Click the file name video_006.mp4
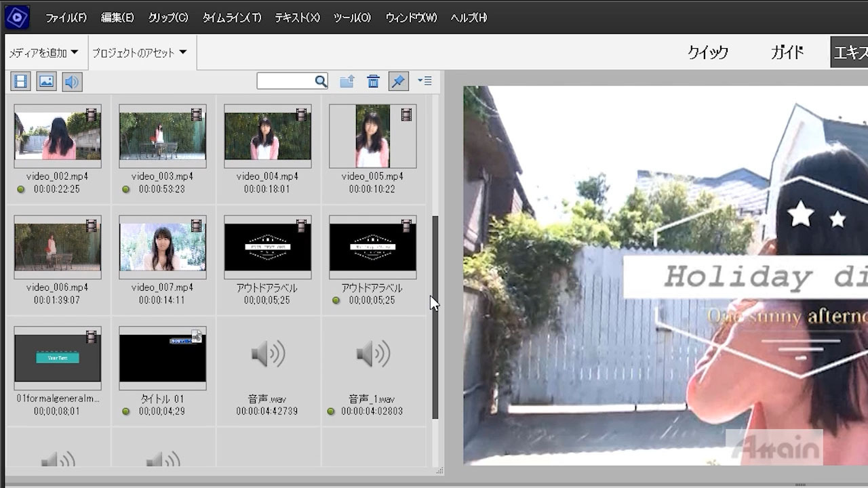Screen dimensions: 868x488 tap(58, 287)
